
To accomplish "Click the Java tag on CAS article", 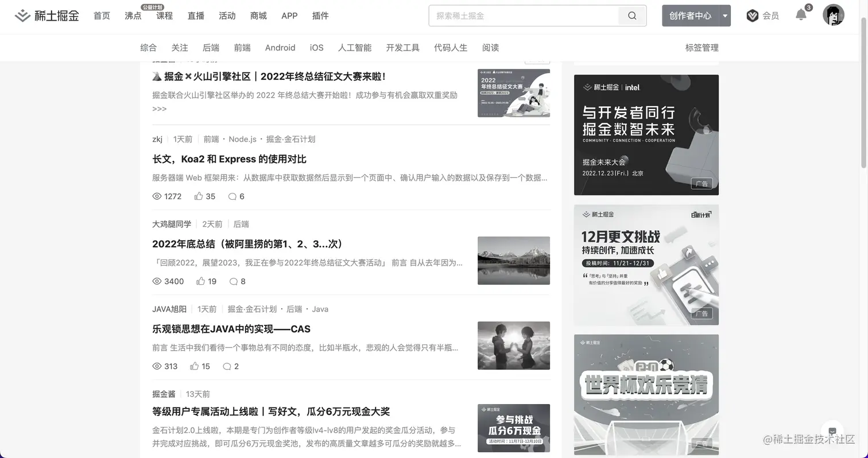I will coord(320,309).
